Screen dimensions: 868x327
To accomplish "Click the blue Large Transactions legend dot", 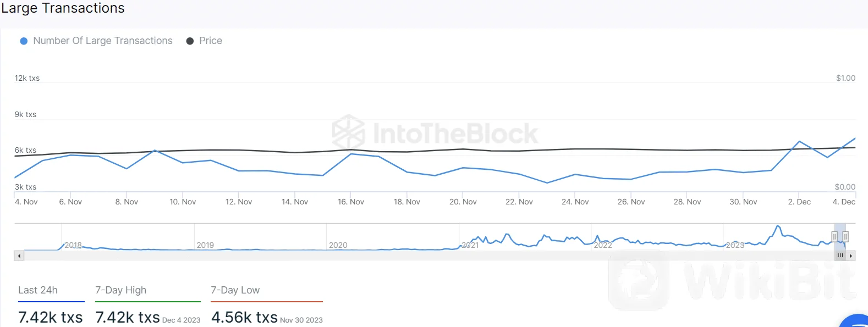I will coord(24,41).
